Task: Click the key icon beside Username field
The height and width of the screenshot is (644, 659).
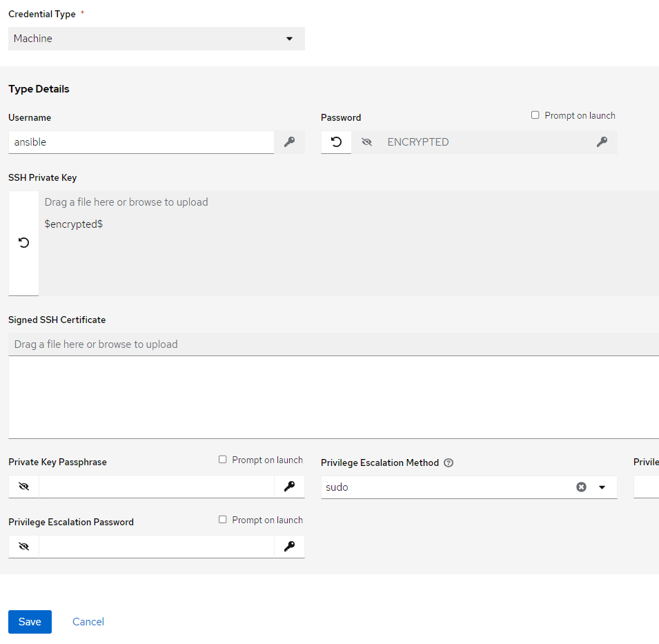Action: (x=289, y=142)
